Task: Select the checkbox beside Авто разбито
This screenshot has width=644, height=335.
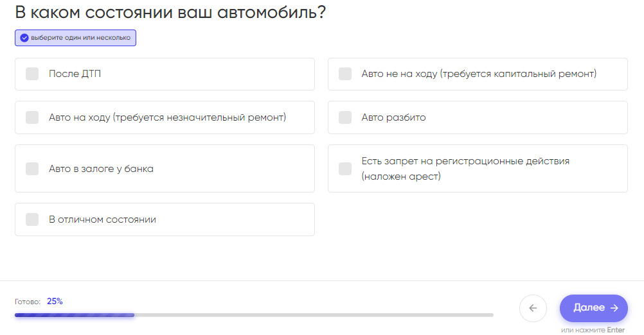Action: click(345, 117)
